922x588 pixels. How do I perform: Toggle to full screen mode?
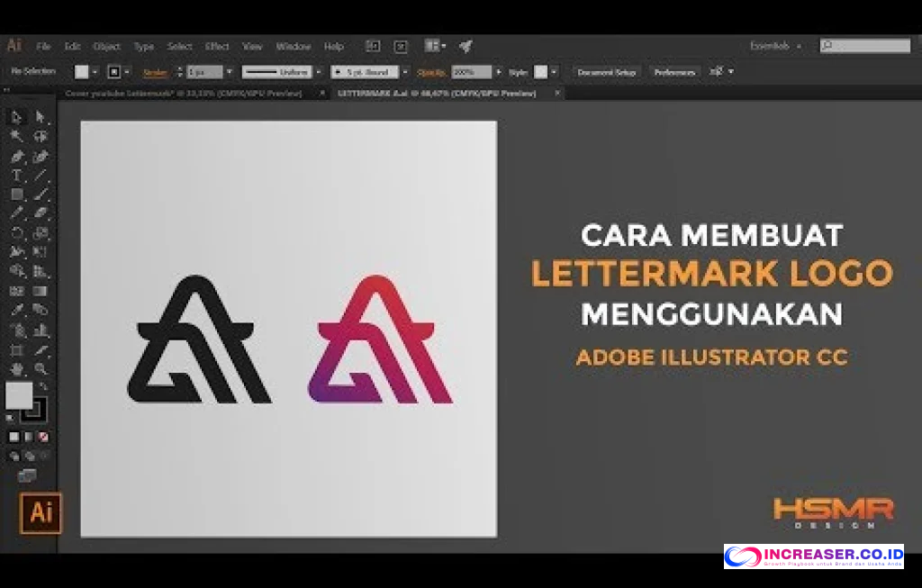click(26, 474)
